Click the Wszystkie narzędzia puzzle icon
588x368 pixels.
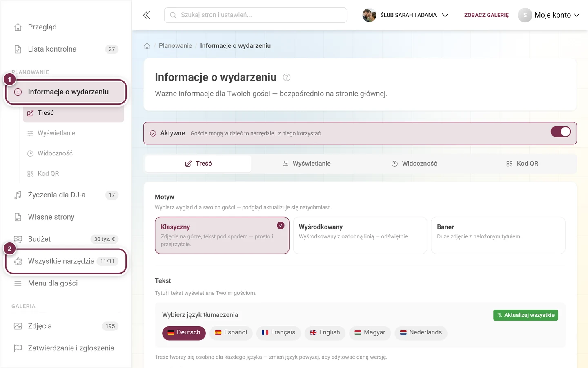click(x=18, y=261)
